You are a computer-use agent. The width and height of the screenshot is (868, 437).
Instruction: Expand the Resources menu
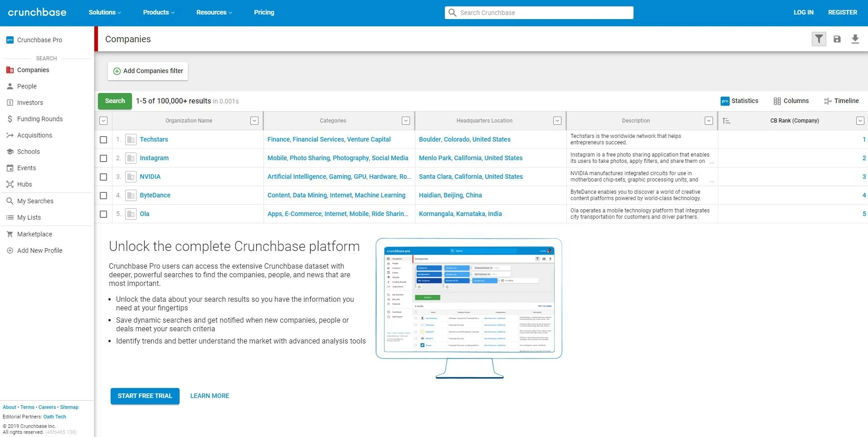click(x=214, y=12)
